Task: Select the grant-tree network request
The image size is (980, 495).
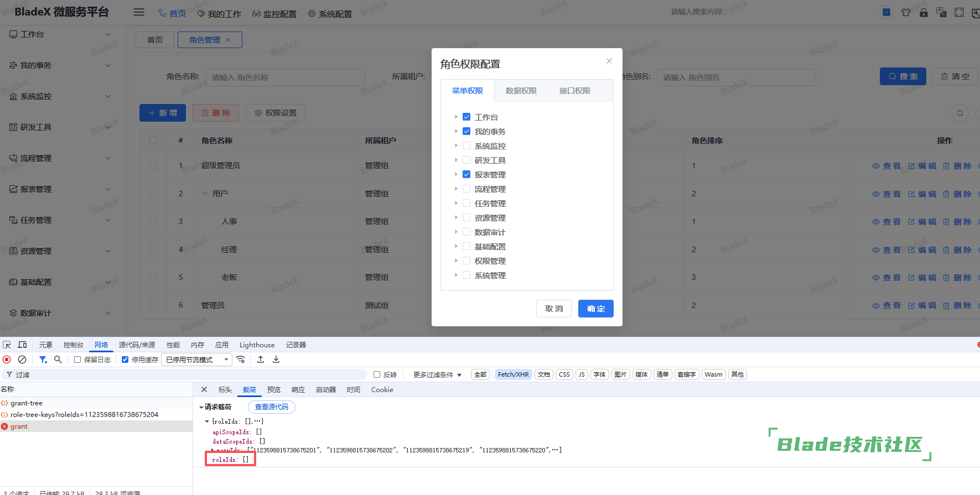Action: [96, 403]
